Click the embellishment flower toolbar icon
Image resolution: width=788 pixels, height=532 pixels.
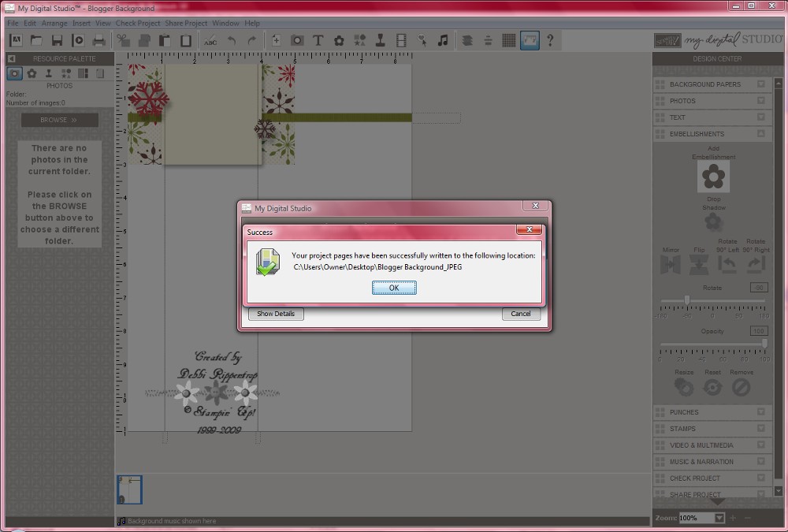click(x=339, y=40)
